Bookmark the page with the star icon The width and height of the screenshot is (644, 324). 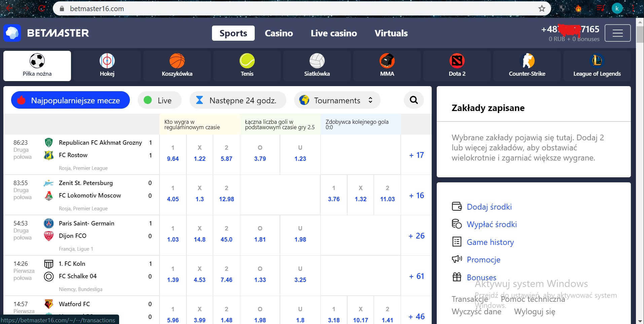(x=542, y=9)
